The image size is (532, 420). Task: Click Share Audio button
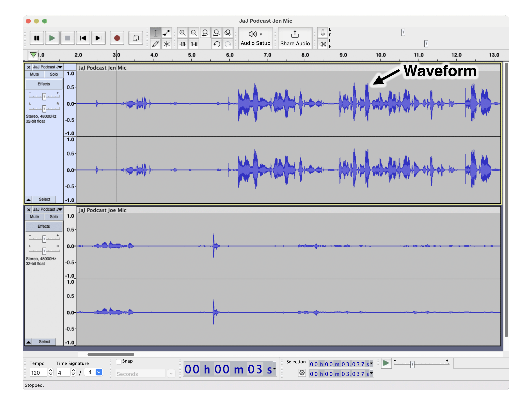click(295, 38)
